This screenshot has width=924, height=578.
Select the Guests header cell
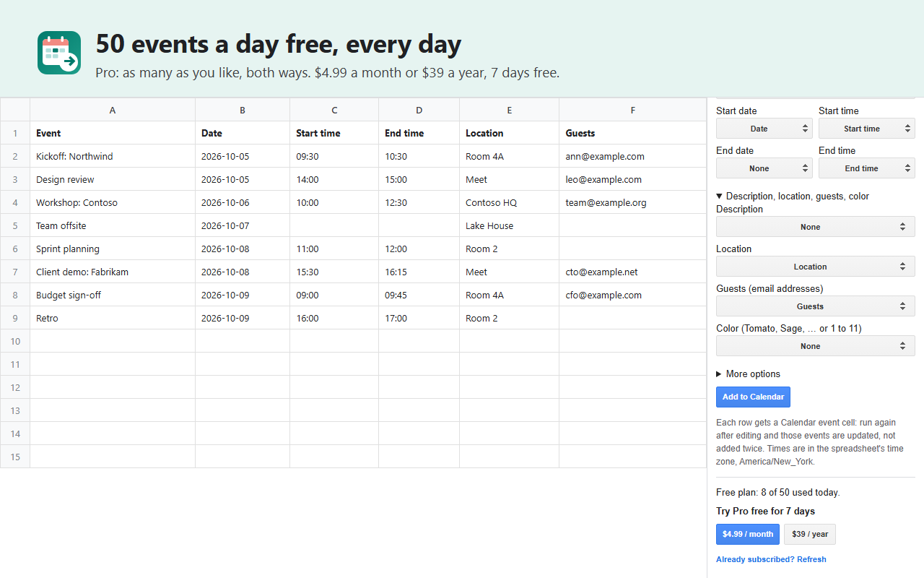point(633,133)
